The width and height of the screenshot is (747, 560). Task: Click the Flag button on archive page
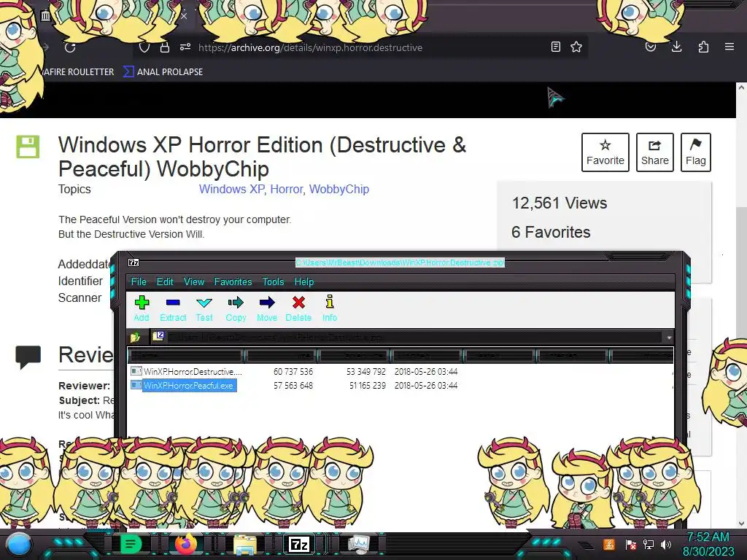(x=695, y=152)
